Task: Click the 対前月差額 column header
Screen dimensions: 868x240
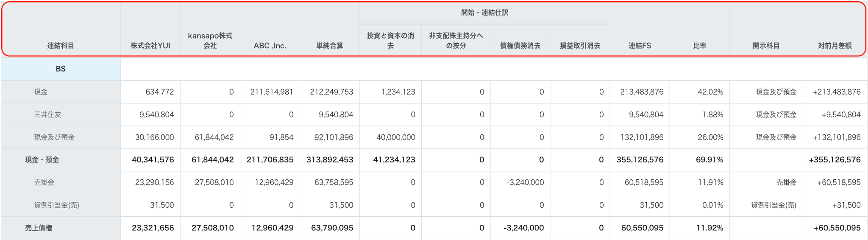Action: click(835, 46)
